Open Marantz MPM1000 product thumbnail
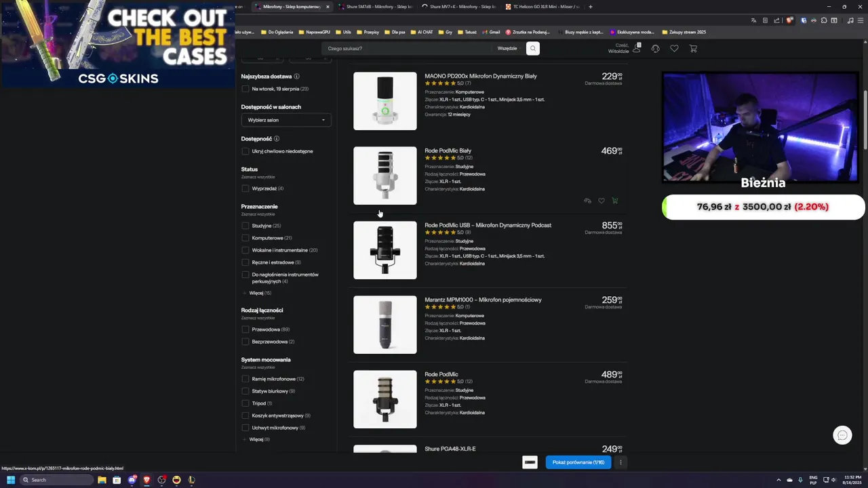 (x=385, y=325)
